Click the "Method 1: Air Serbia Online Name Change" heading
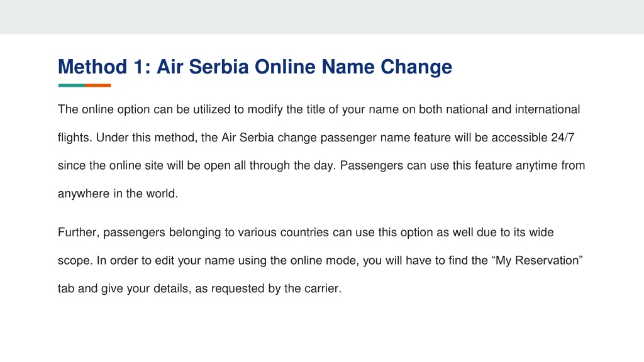The image size is (644, 362). 255,67
